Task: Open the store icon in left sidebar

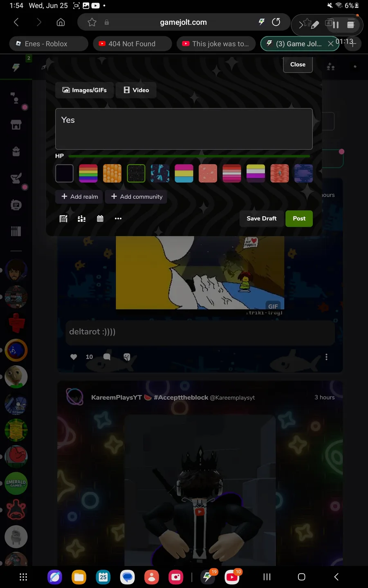Action: tap(16, 125)
